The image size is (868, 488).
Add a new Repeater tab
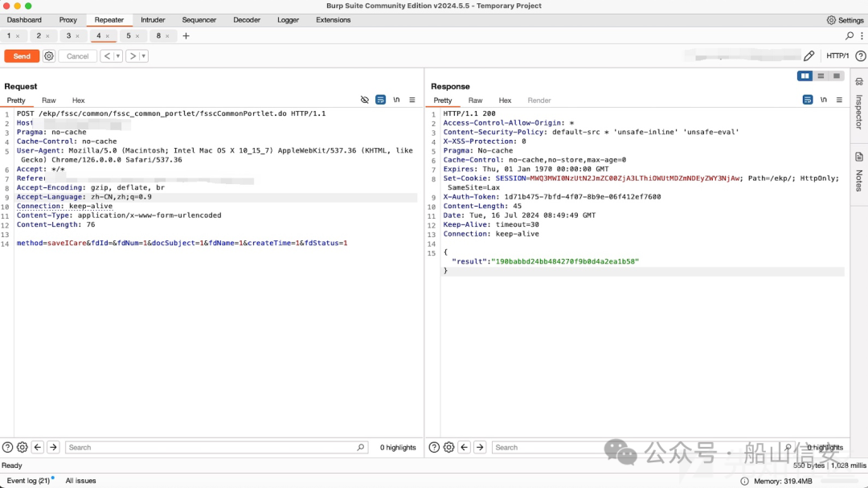[186, 36]
